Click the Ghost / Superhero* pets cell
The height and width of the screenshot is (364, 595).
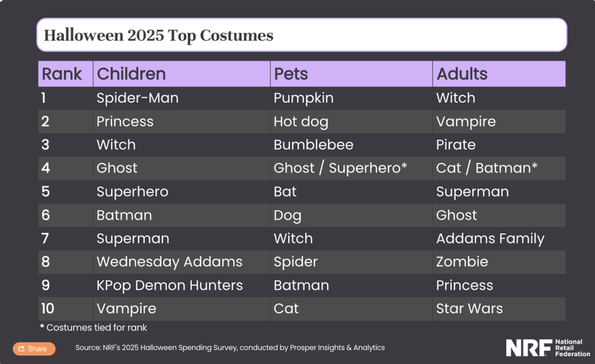[x=340, y=168]
